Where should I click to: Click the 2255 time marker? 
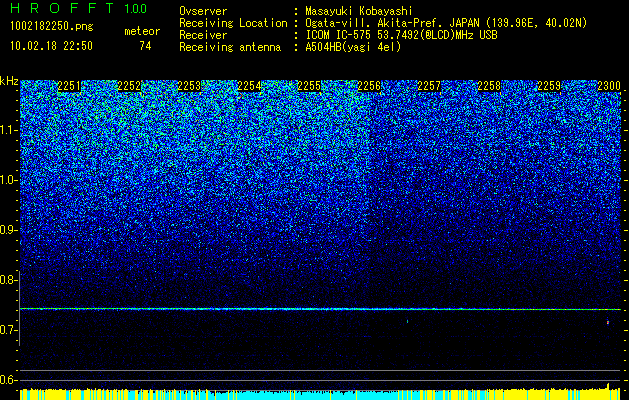click(309, 86)
